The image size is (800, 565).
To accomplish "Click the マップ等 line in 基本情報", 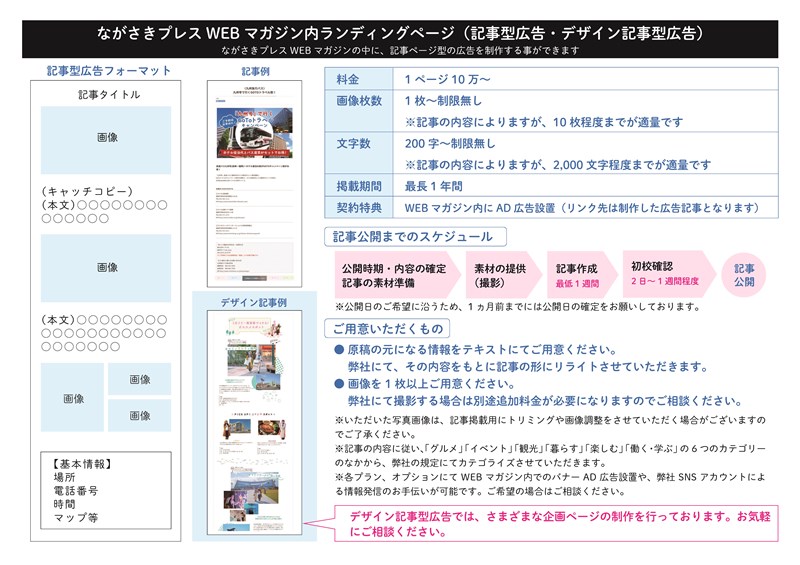I will 76,518.
